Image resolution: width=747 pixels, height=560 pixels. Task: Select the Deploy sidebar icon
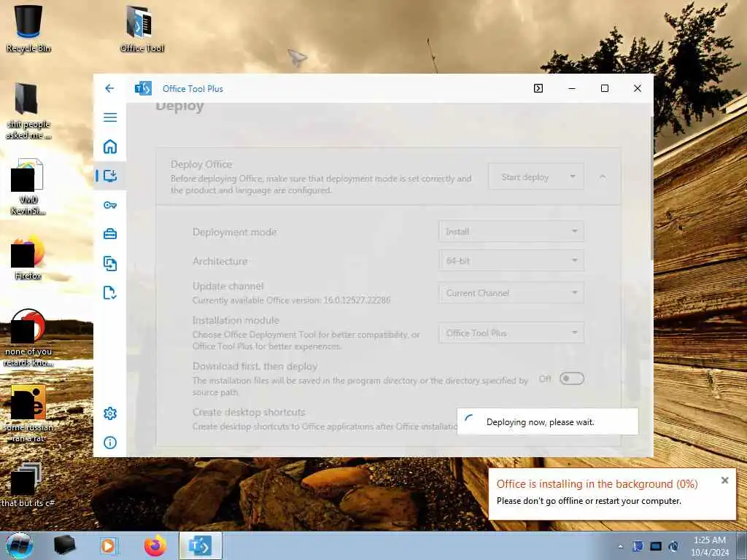tap(110, 176)
